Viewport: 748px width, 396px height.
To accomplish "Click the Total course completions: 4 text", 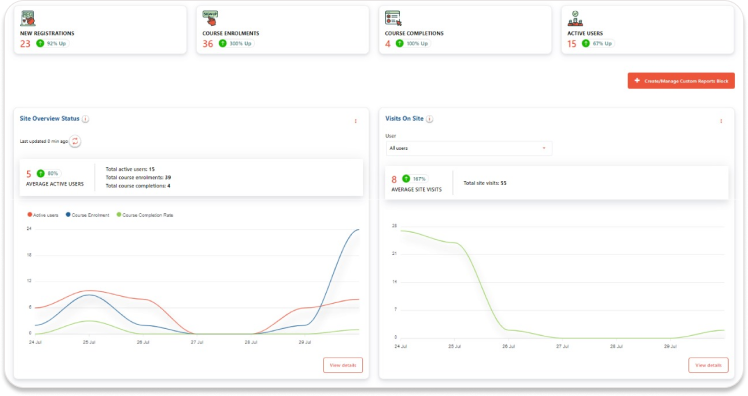I will 138,186.
